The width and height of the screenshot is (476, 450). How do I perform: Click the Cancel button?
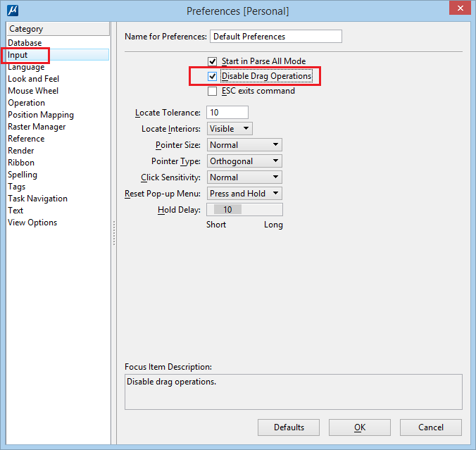pos(431,427)
